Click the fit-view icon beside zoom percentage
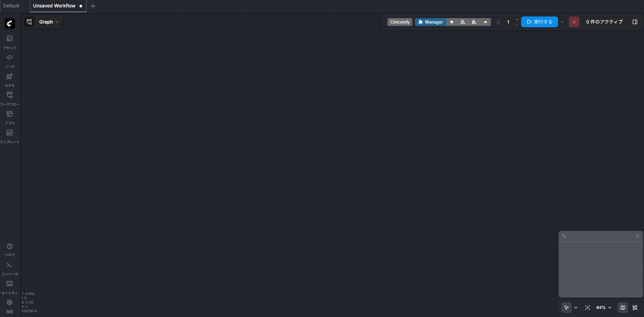The image size is (644, 317). pos(588,308)
